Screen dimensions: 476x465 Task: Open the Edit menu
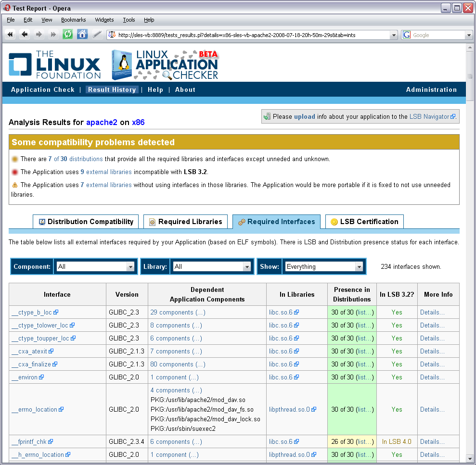(28, 20)
